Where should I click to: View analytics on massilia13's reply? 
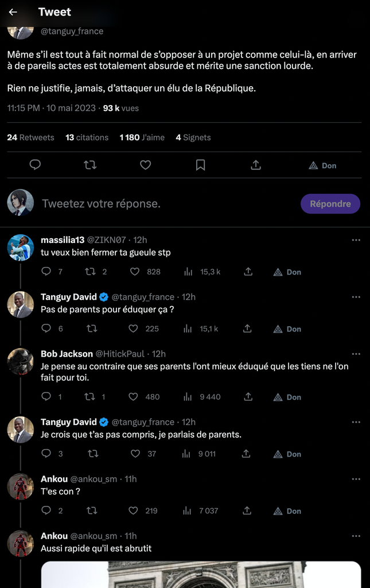coord(188,272)
